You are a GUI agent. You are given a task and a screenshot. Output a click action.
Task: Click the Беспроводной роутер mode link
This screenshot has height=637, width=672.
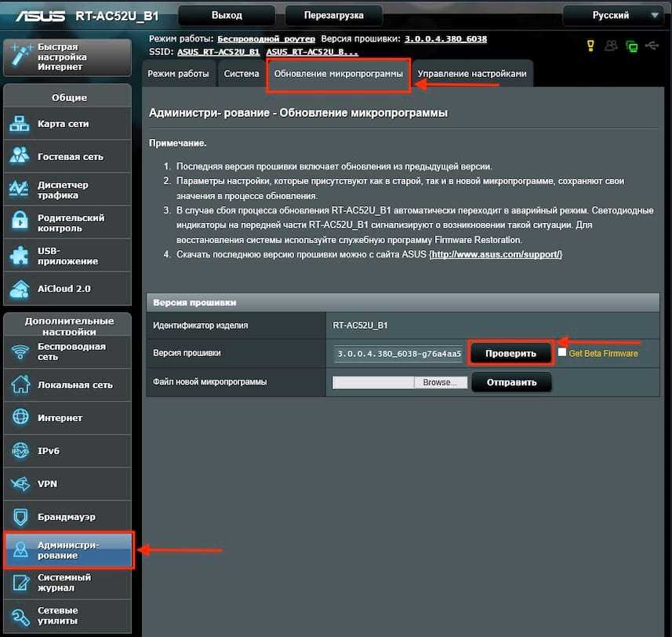266,39
